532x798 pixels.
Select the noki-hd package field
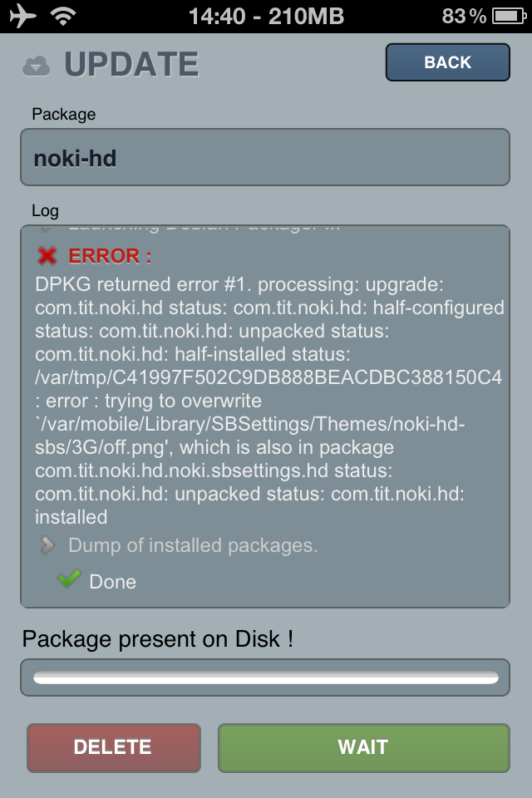point(264,157)
